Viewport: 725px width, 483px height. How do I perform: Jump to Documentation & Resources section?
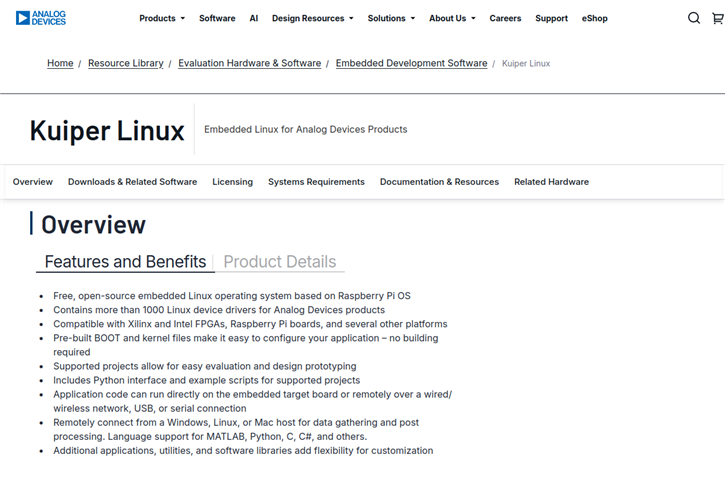pos(439,182)
